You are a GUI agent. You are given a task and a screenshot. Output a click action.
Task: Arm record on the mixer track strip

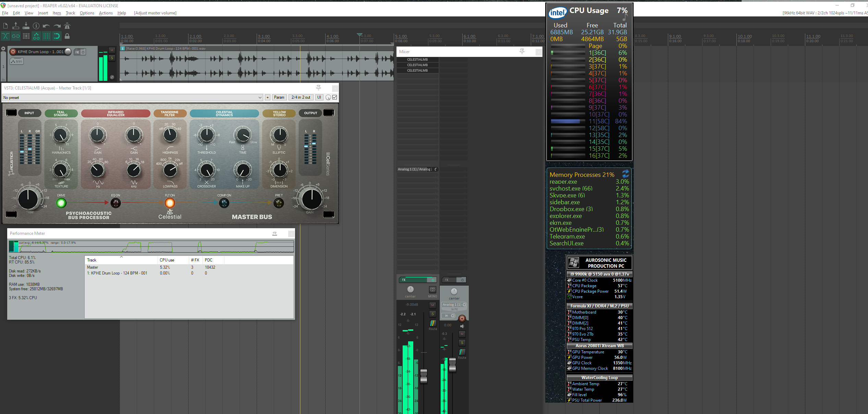(x=462, y=318)
